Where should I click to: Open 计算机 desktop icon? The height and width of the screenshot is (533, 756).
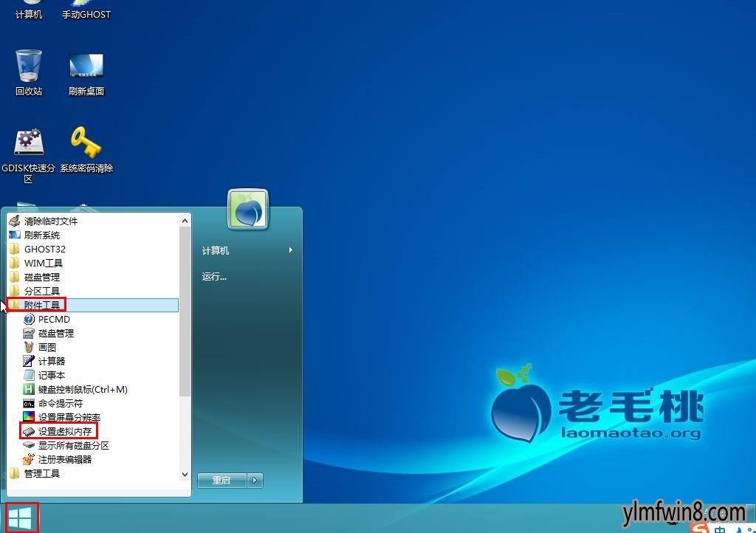click(29, 9)
